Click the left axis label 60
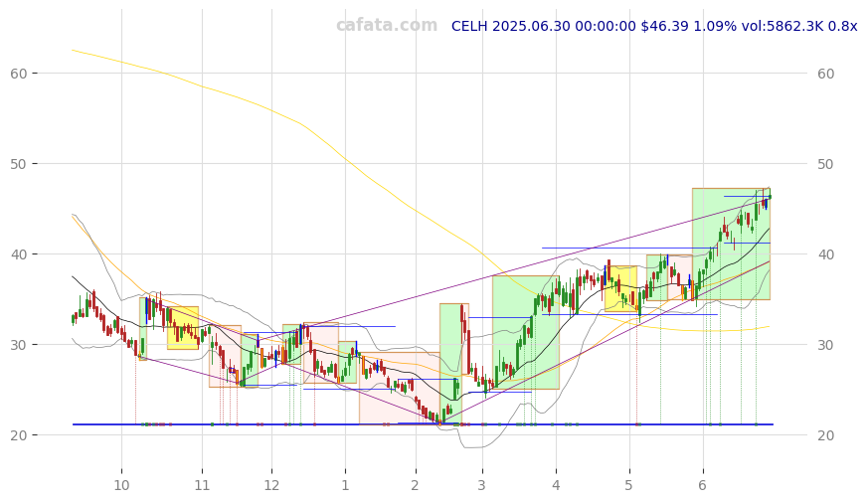This screenshot has height=502, width=868. 18,74
